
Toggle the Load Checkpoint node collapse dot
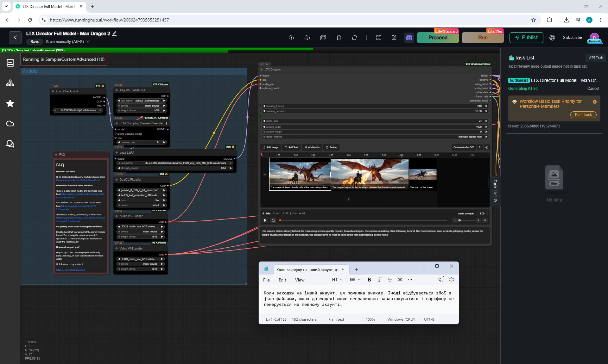tap(53, 91)
